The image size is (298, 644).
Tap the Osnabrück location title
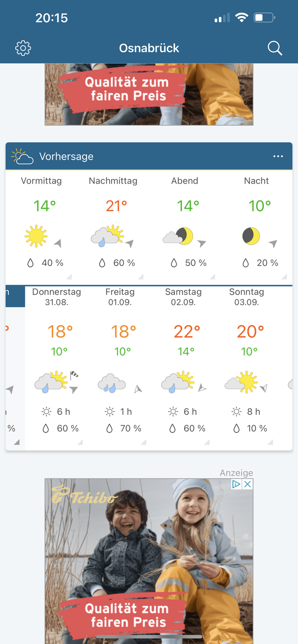pos(149,48)
